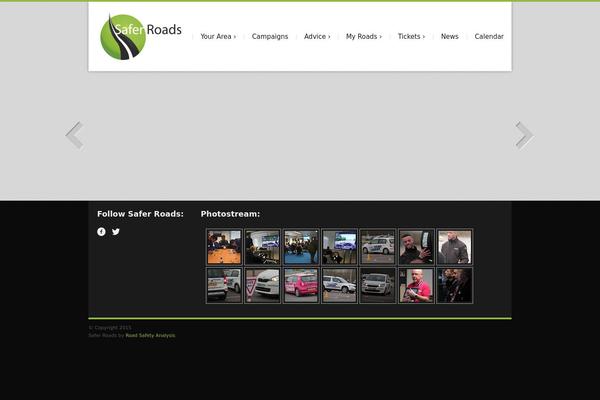Follow the Road Safety Analysis link

150,335
